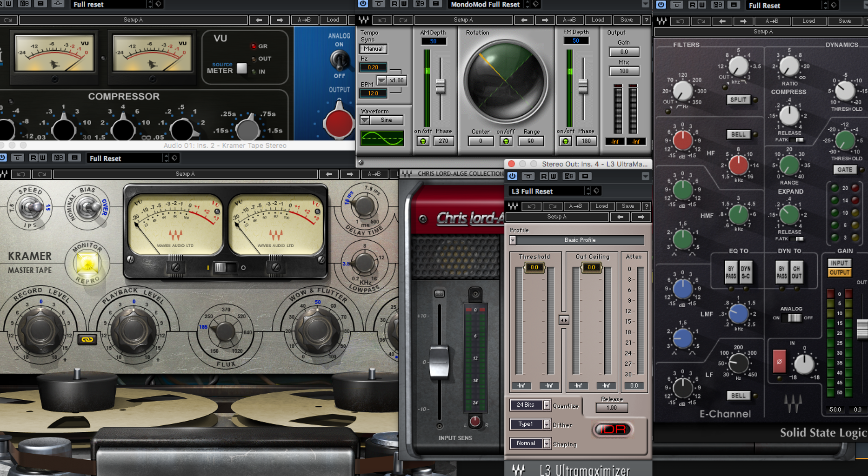Screen dimensions: 868x476
Task: Go to next preset in MondoMod
Action: tap(545, 20)
